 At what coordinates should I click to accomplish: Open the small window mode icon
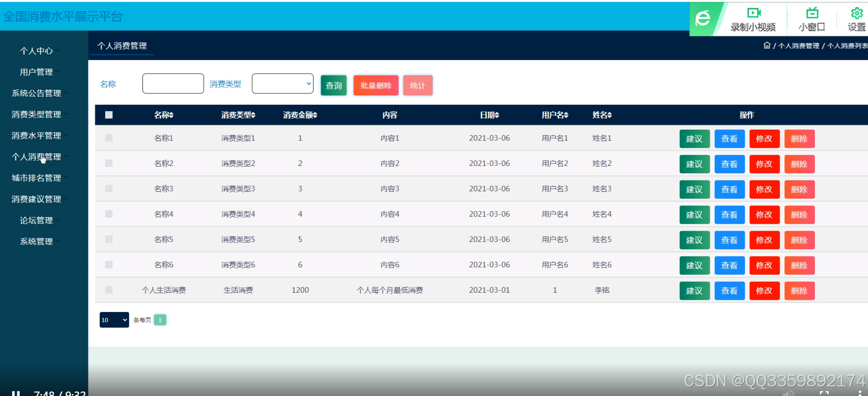(x=812, y=13)
